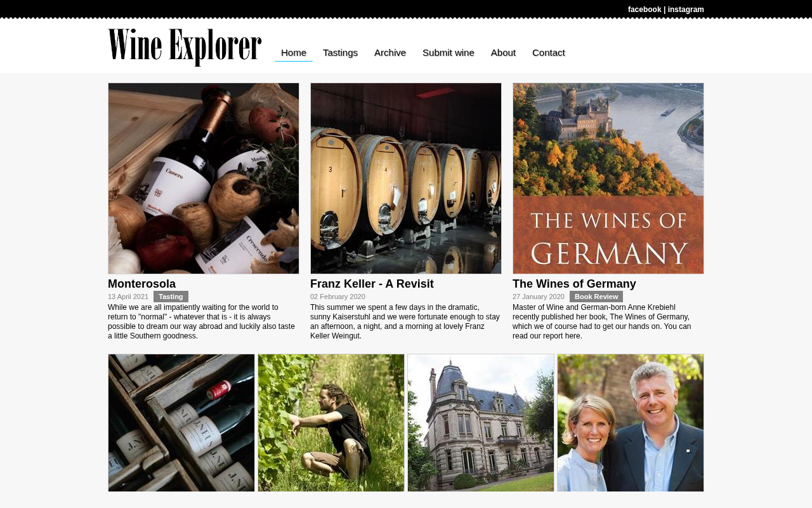This screenshot has height=508, width=812.
Task: Follow the facebook link
Action: click(x=645, y=10)
